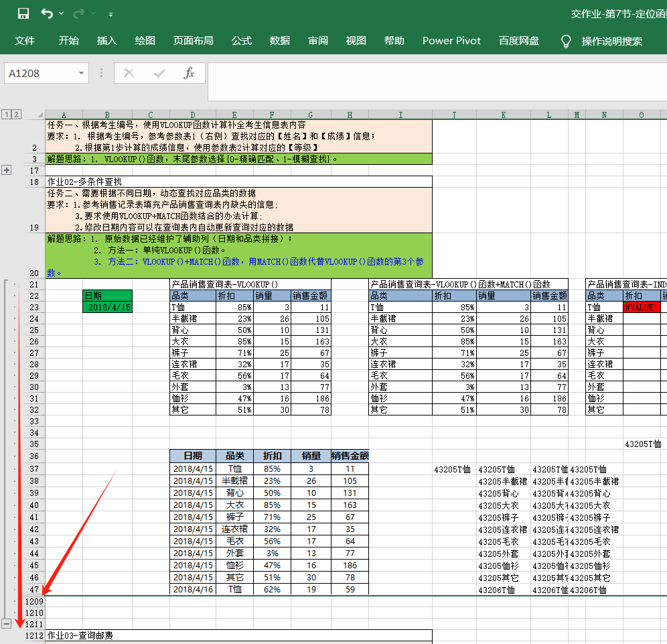667x644 pixels.
Task: Open the Redo history dropdown arrow
Action: click(94, 13)
